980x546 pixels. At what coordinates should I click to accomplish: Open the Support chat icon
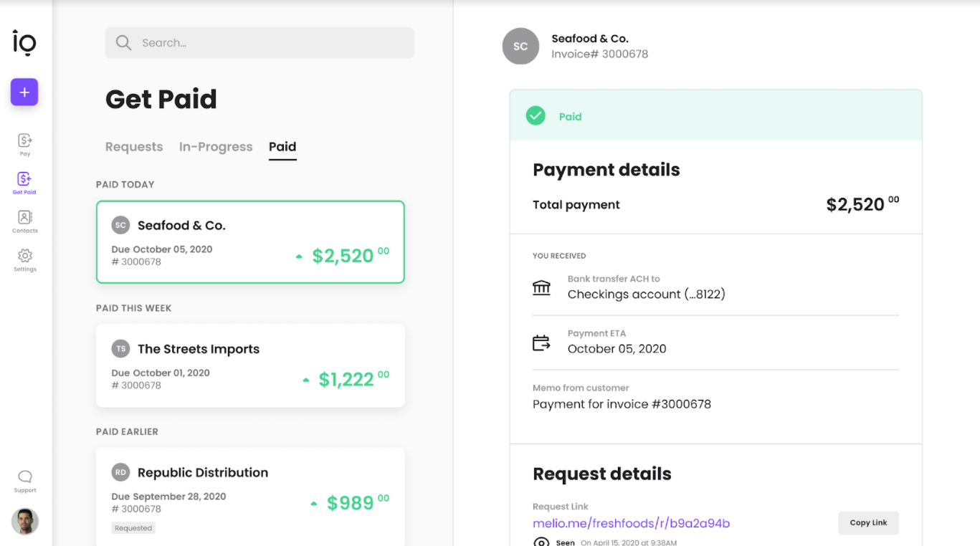pos(25,476)
